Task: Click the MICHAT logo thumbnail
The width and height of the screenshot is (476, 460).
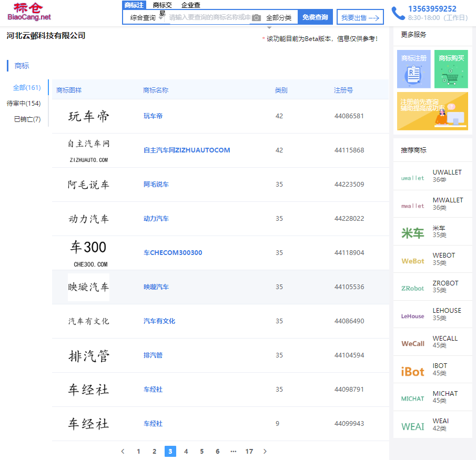Action: (x=412, y=398)
